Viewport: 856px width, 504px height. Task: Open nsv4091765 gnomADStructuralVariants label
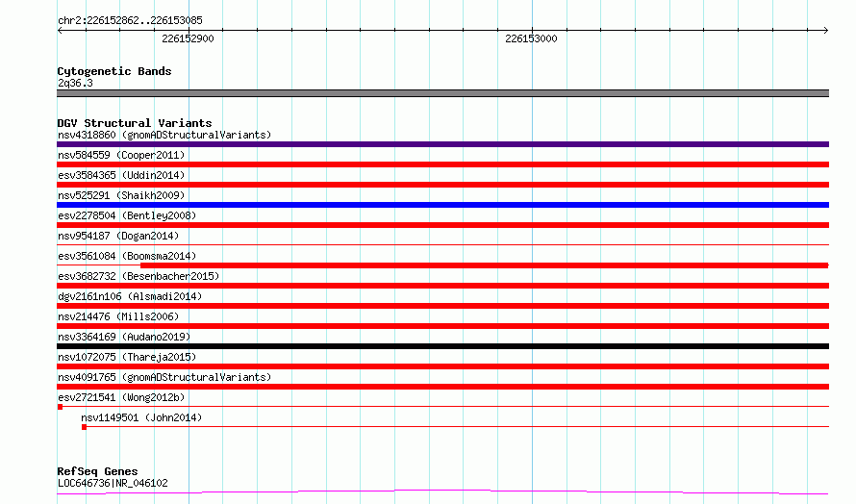click(164, 377)
